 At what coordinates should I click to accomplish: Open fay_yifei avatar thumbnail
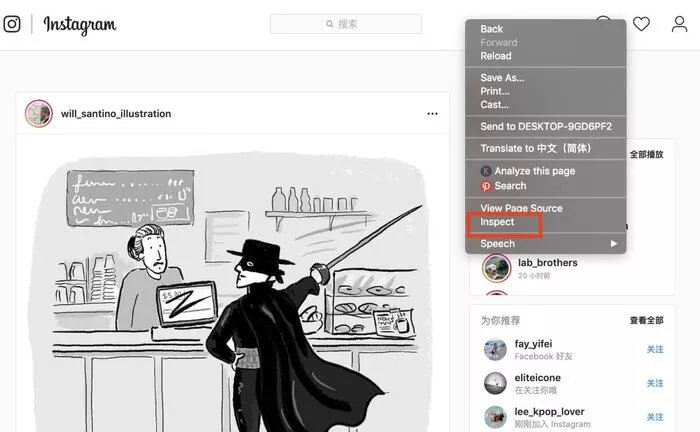pos(496,349)
